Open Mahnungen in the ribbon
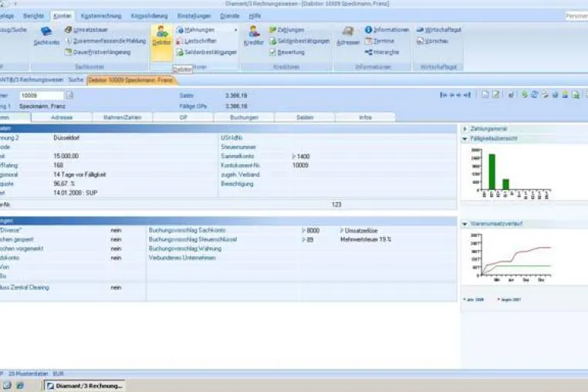The width and height of the screenshot is (588, 392). [x=195, y=29]
